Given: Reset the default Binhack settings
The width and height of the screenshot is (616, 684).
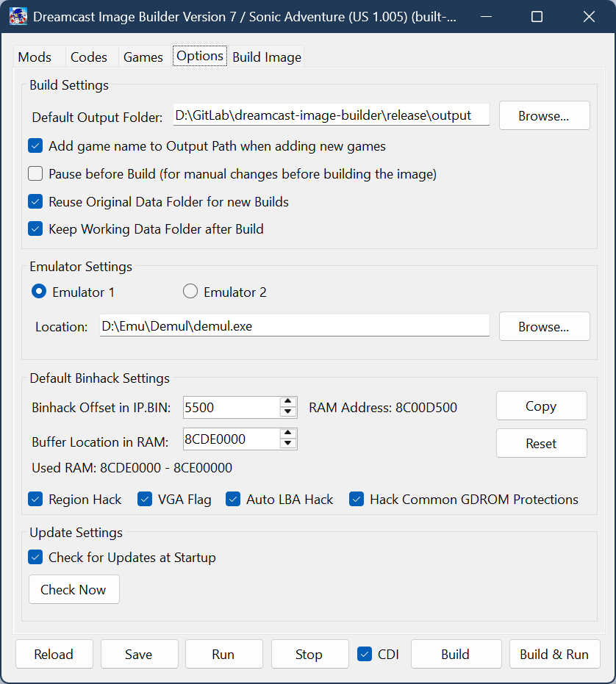Looking at the screenshot, I should click(x=541, y=444).
